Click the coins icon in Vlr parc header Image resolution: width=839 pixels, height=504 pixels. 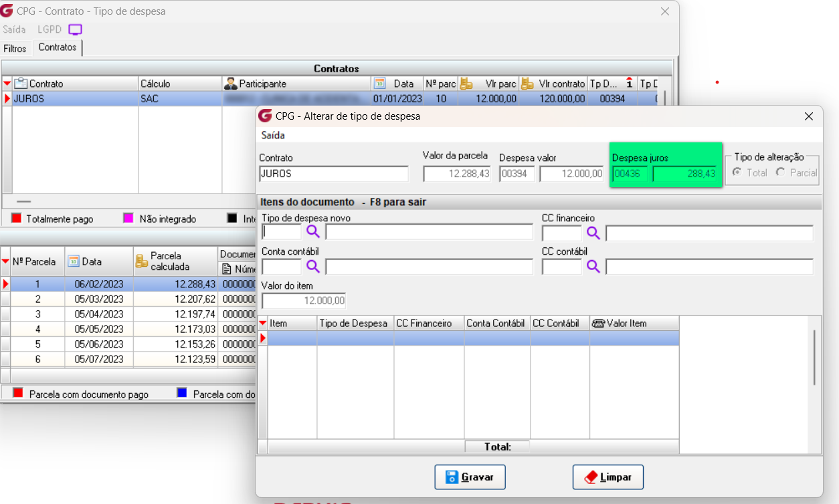(x=466, y=84)
